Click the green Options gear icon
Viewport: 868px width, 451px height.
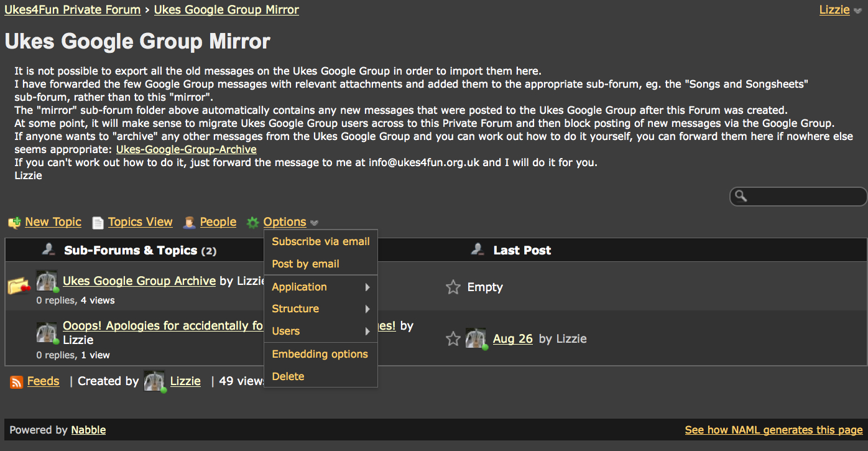click(x=252, y=223)
